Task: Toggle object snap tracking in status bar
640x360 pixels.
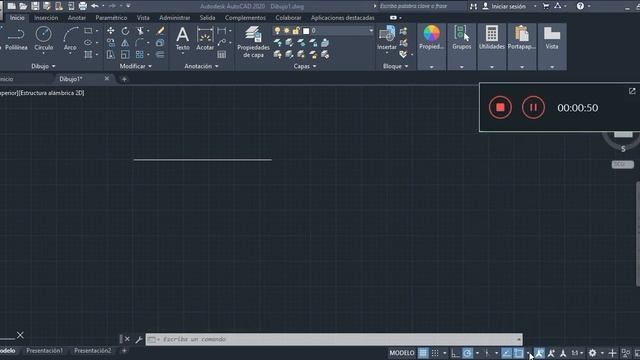Action: tap(507, 353)
